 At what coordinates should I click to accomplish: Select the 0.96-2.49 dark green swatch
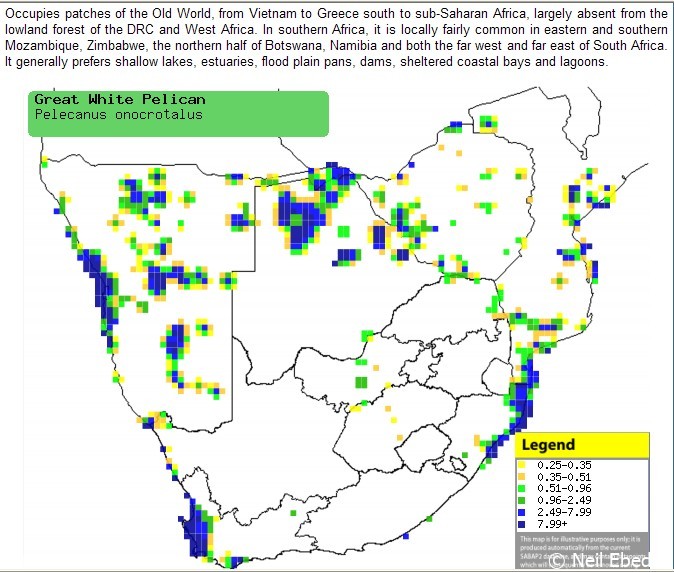523,499
